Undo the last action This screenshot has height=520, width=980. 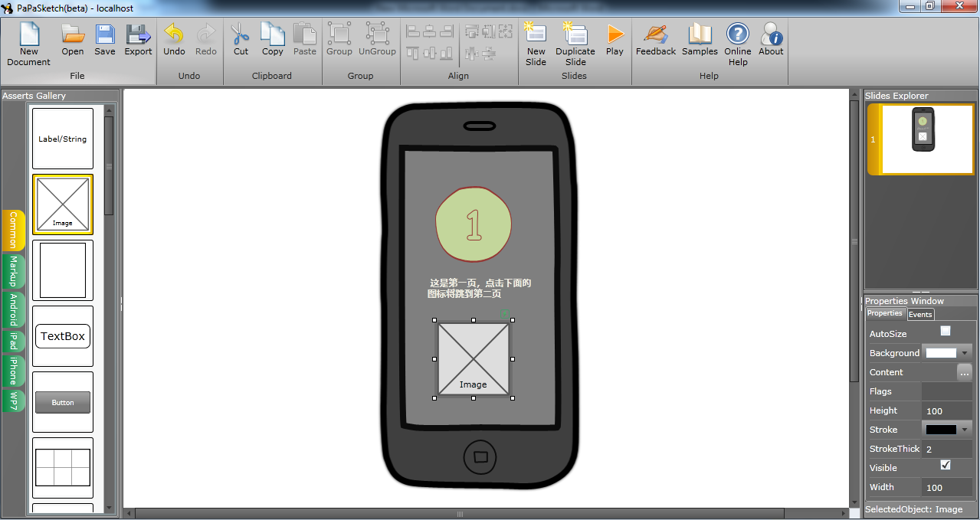pyautogui.click(x=174, y=41)
